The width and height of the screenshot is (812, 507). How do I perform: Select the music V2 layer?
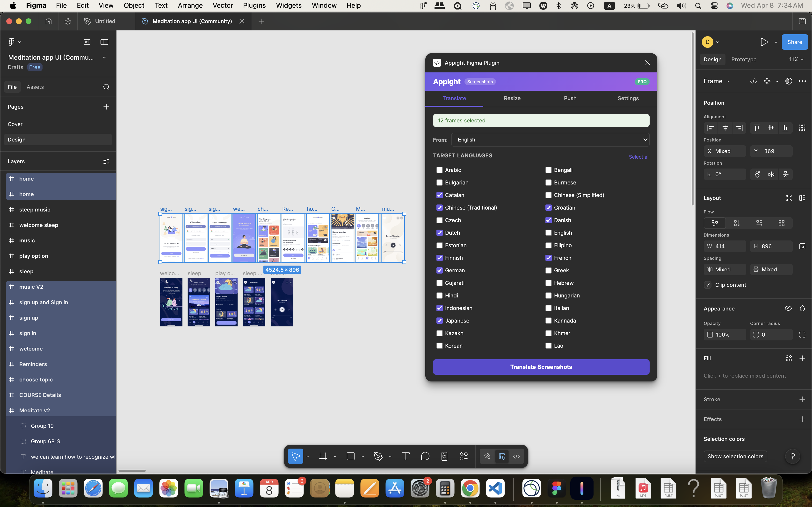(x=32, y=287)
